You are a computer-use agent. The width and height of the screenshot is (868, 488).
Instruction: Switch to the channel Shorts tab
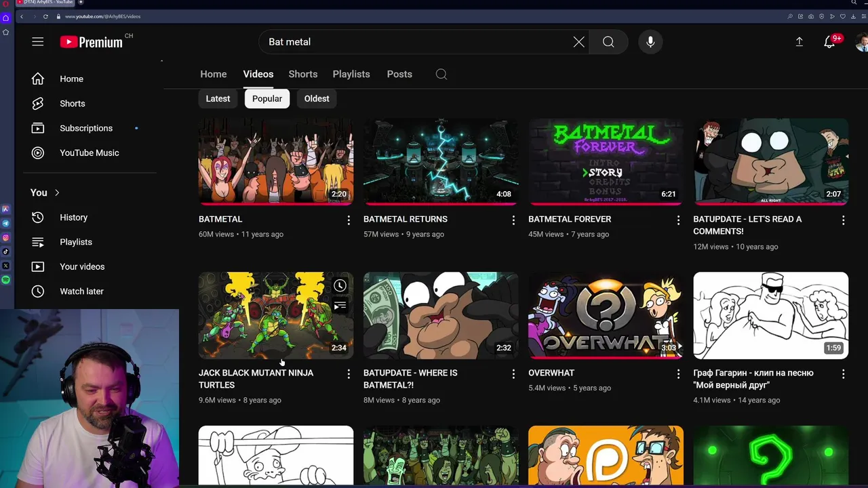[303, 74]
